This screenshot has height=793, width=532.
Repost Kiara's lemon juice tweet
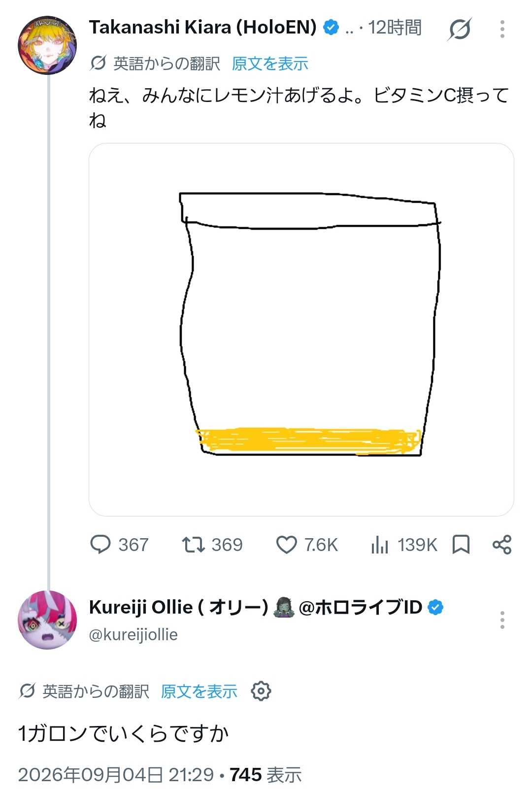click(x=212, y=545)
